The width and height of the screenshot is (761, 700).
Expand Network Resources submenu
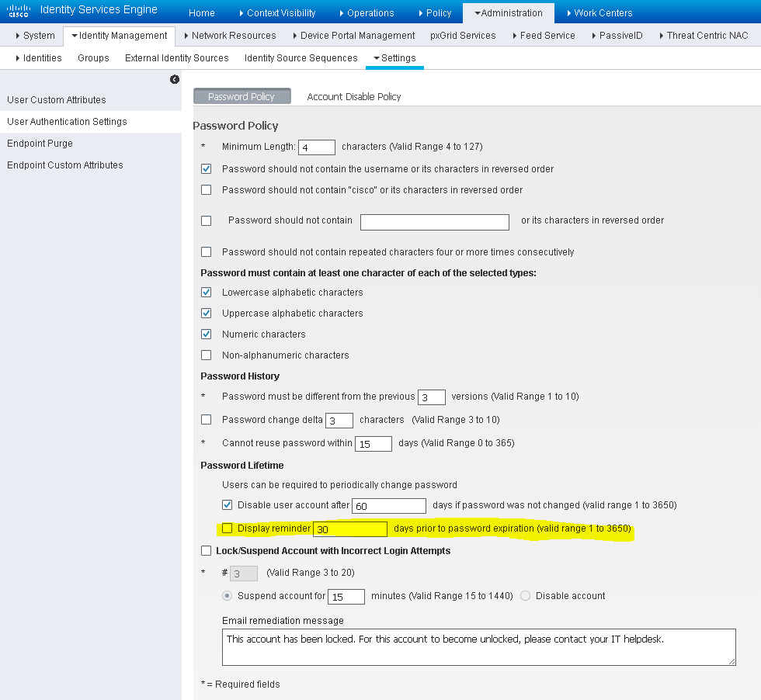click(x=230, y=36)
